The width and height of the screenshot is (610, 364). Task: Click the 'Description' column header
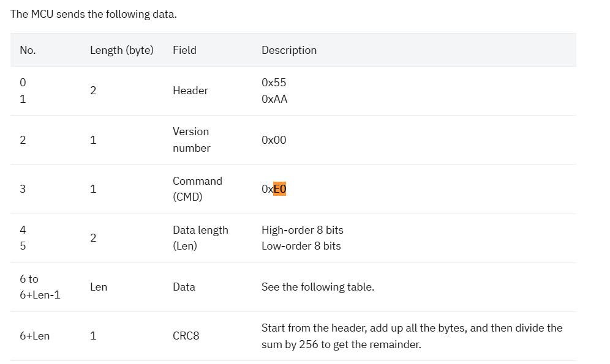pos(289,50)
